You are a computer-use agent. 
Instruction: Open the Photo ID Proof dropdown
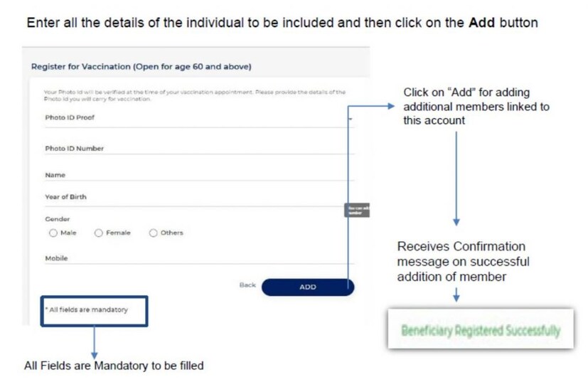198,119
